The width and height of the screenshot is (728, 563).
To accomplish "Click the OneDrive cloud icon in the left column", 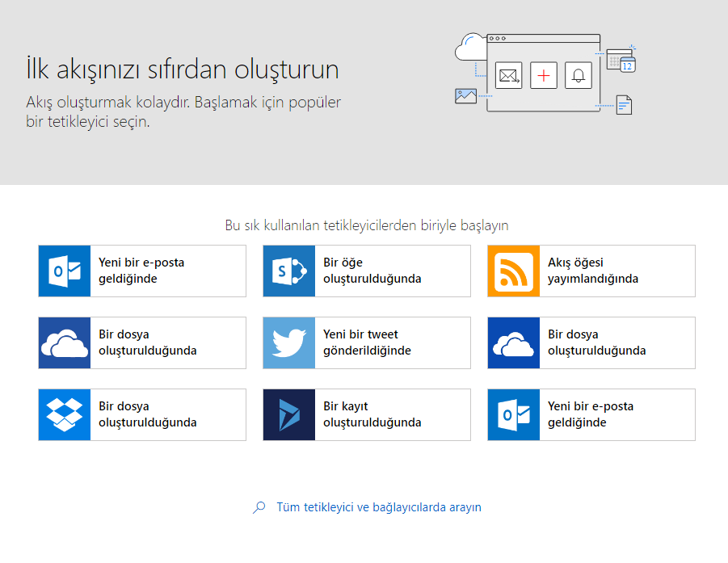I will coord(65,343).
